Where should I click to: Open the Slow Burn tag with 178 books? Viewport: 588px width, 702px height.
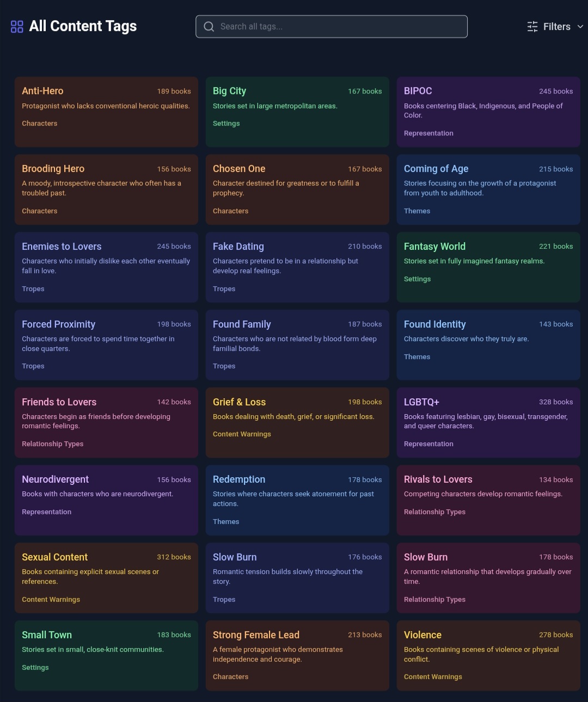click(x=488, y=578)
